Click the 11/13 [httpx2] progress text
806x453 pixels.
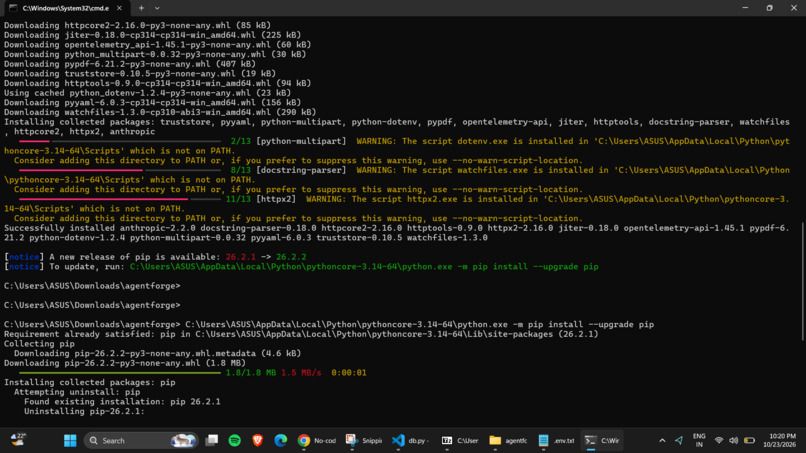click(x=261, y=199)
